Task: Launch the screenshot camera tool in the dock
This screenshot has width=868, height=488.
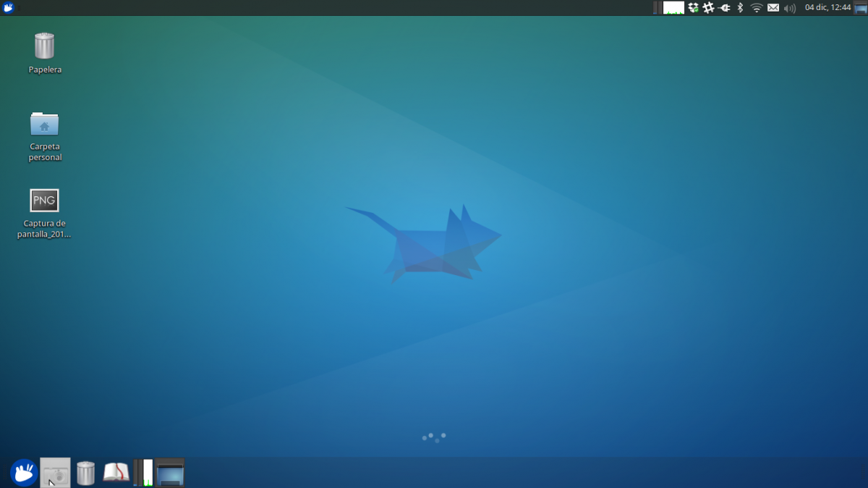Action: tap(55, 473)
